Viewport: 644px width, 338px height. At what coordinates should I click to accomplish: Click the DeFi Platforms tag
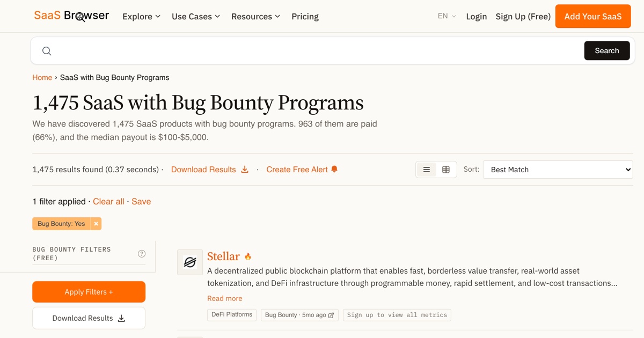(x=232, y=315)
